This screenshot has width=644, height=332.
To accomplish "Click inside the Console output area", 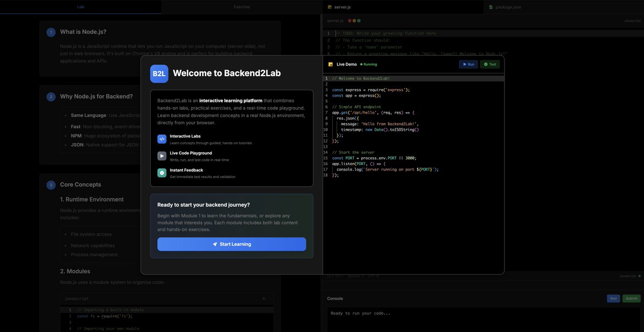I will 483,320.
